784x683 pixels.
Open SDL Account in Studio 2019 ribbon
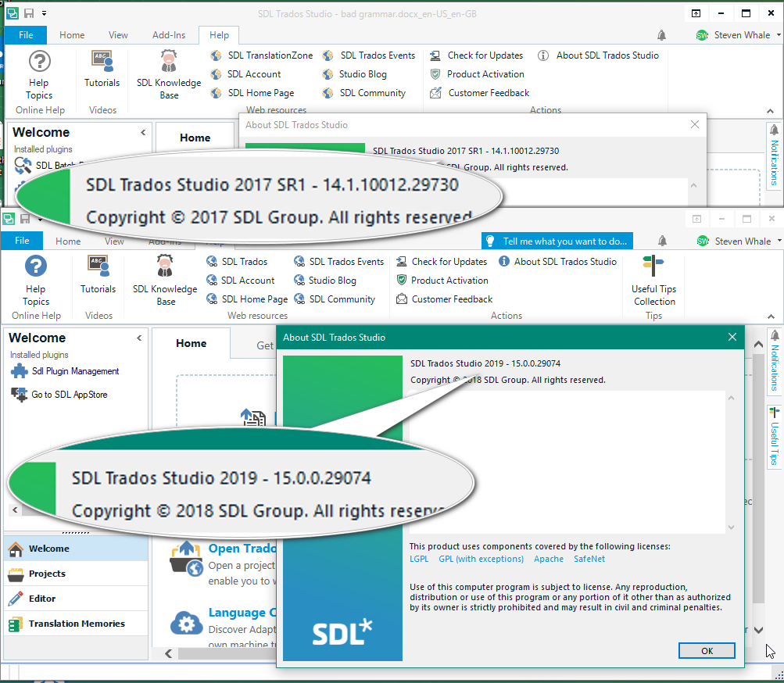241,281
